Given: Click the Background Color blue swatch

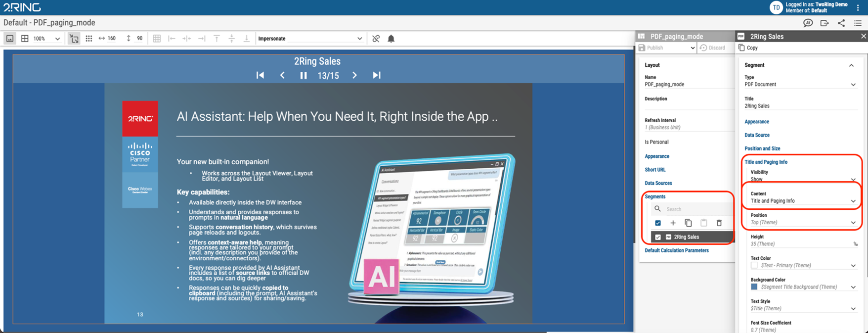Looking at the screenshot, I should (754, 287).
